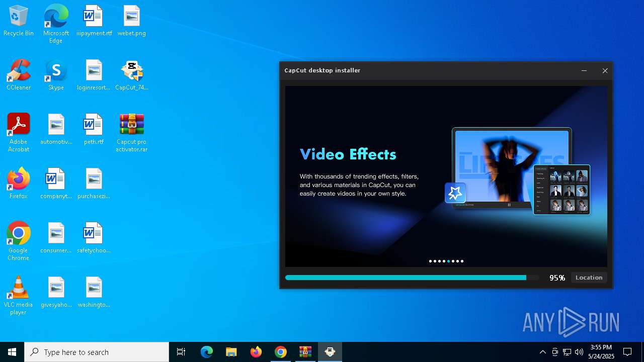Viewport: 644px width, 362px height.
Task: Open the Recycle Bin desktop icon
Action: coord(19,21)
